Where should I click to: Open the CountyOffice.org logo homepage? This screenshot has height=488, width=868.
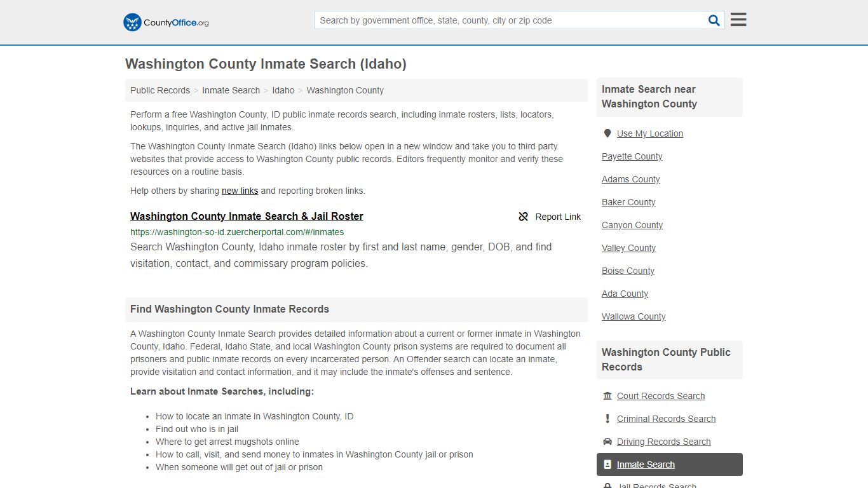166,22
